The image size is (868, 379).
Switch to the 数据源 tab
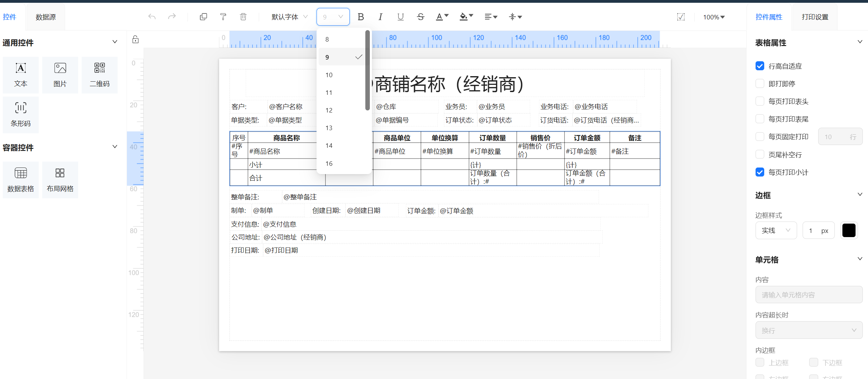point(46,17)
